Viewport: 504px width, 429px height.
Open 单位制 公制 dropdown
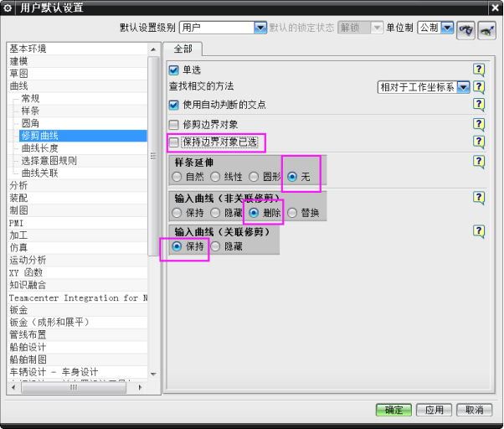[x=447, y=28]
